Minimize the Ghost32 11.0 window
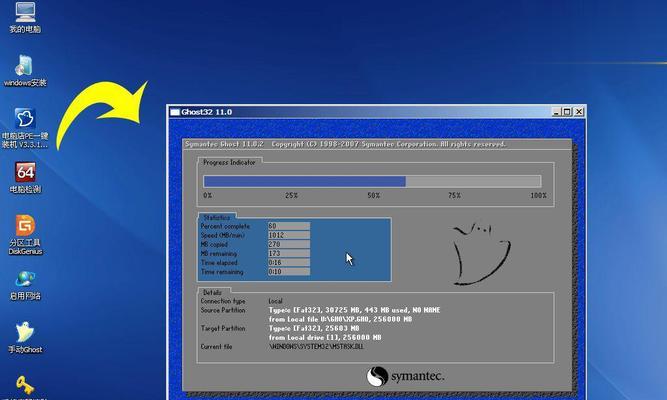667x400 pixels. [x=557, y=112]
